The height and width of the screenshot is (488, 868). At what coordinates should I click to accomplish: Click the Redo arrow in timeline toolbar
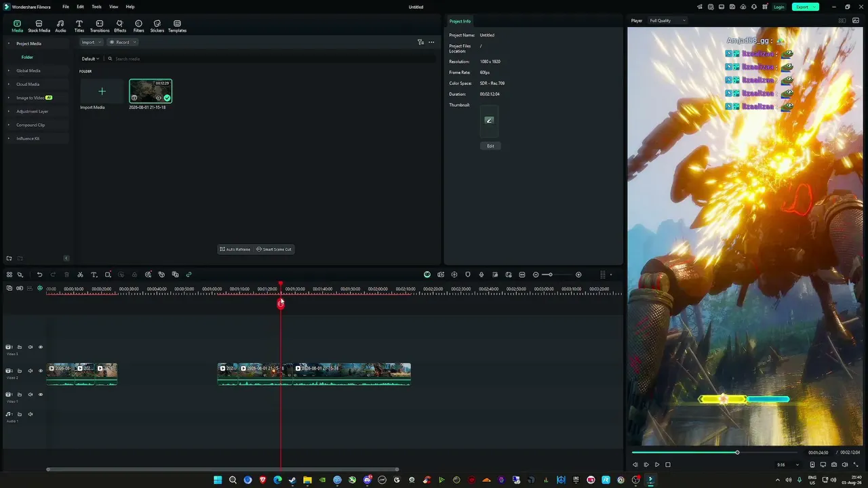pyautogui.click(x=53, y=274)
